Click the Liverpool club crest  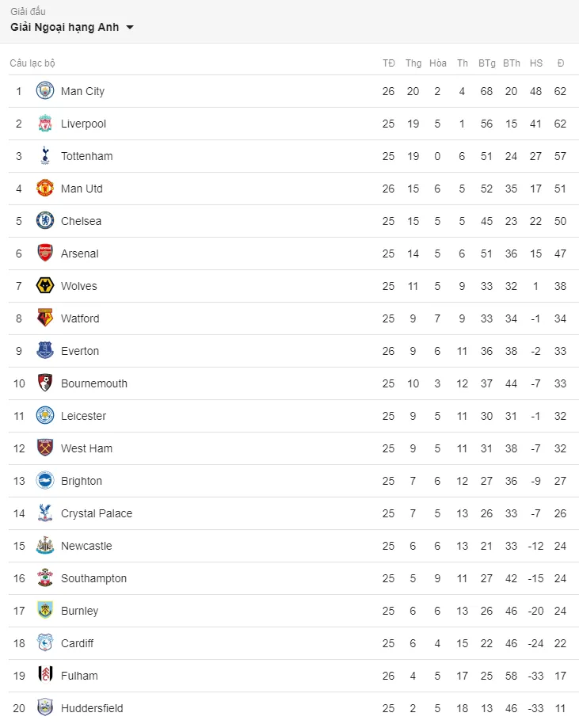coord(45,123)
